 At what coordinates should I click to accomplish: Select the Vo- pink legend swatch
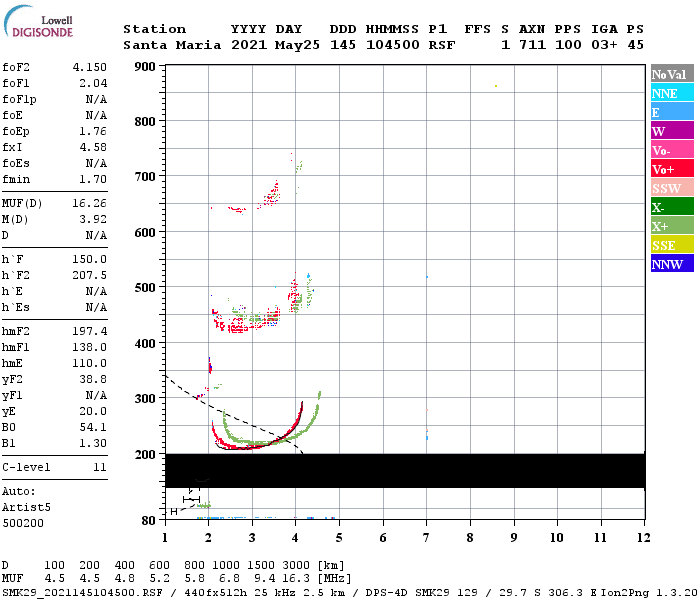[x=672, y=150]
